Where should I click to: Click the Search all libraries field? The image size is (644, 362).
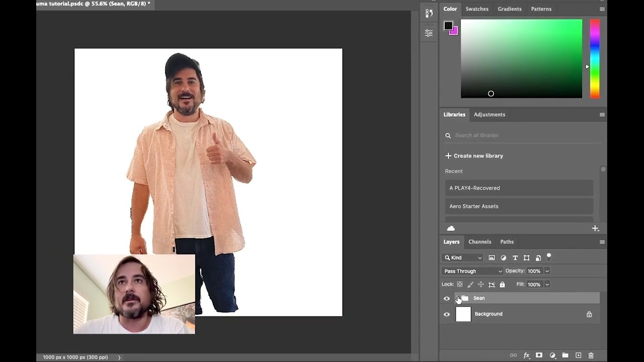(x=523, y=135)
